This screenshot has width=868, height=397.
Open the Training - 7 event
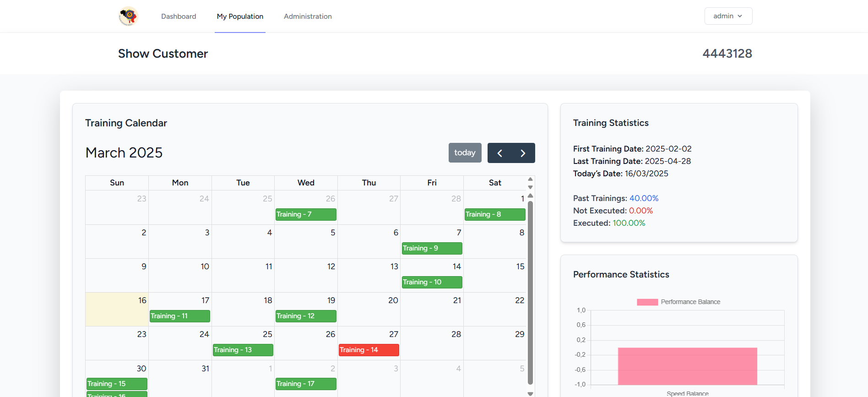(x=305, y=214)
